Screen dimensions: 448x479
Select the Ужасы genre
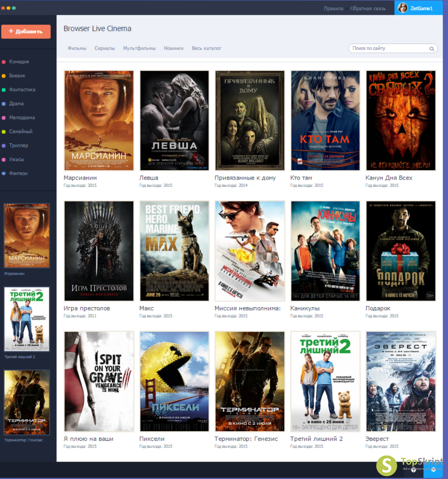click(x=16, y=159)
